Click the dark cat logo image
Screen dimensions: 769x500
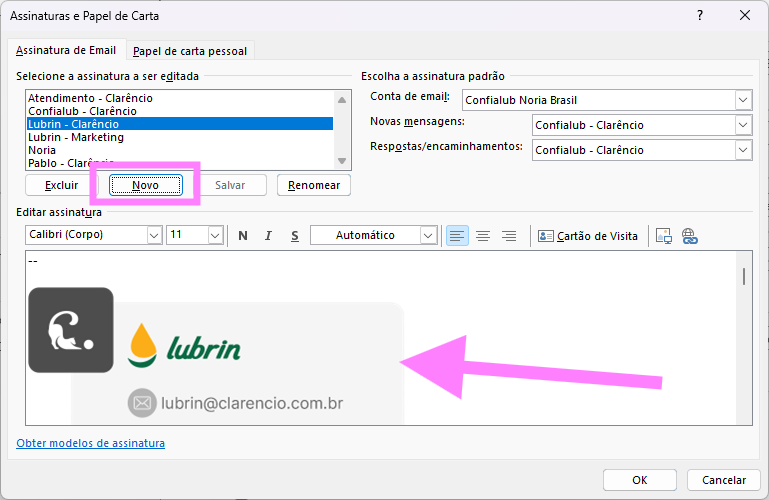coord(71,330)
